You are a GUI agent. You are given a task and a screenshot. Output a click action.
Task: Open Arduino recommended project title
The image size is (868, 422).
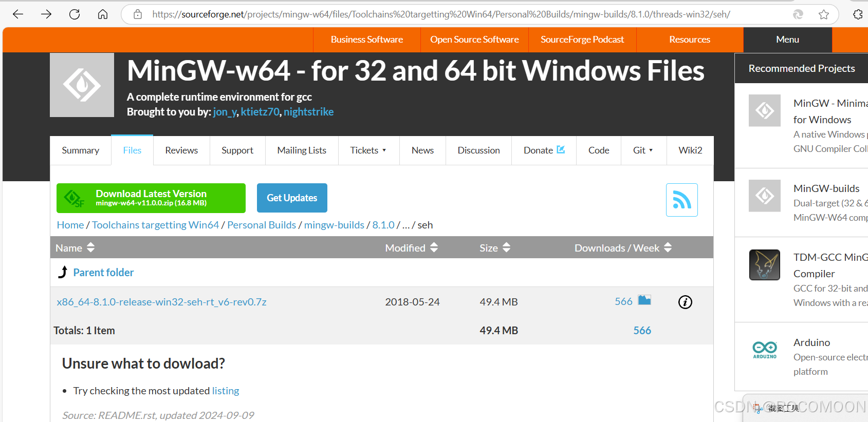(x=811, y=342)
